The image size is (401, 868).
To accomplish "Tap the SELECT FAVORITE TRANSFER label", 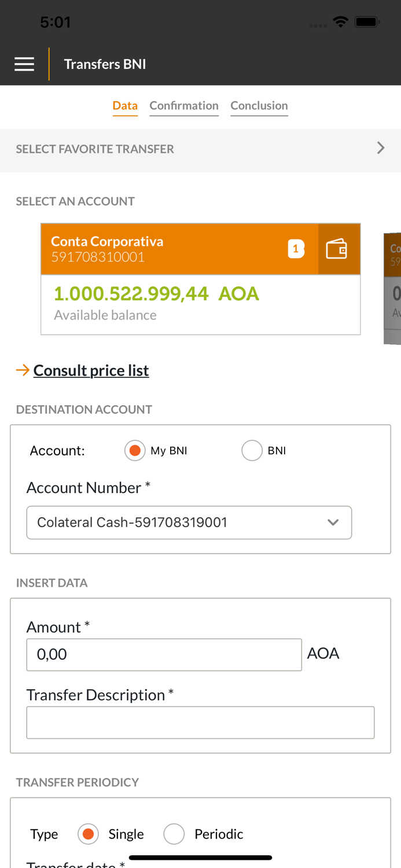I will click(x=95, y=149).
